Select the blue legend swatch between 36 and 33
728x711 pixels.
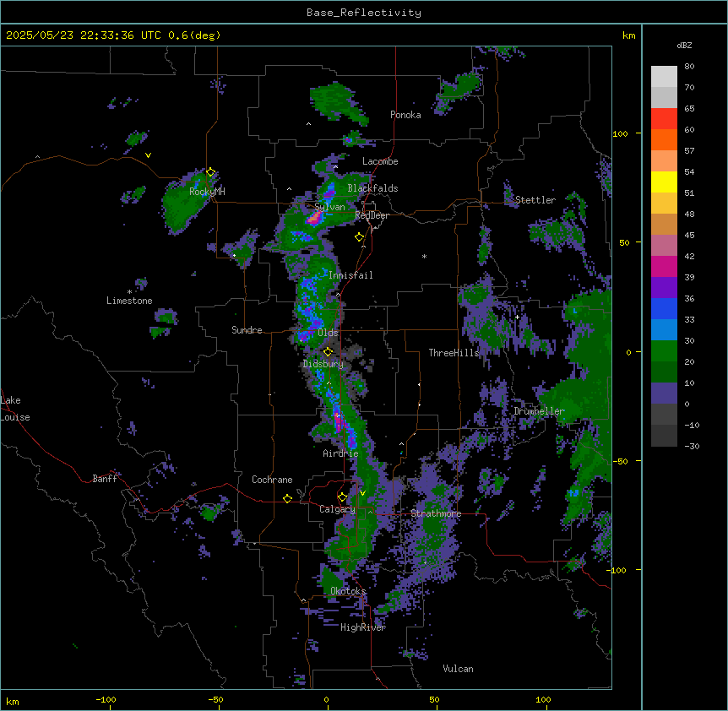[x=664, y=308]
